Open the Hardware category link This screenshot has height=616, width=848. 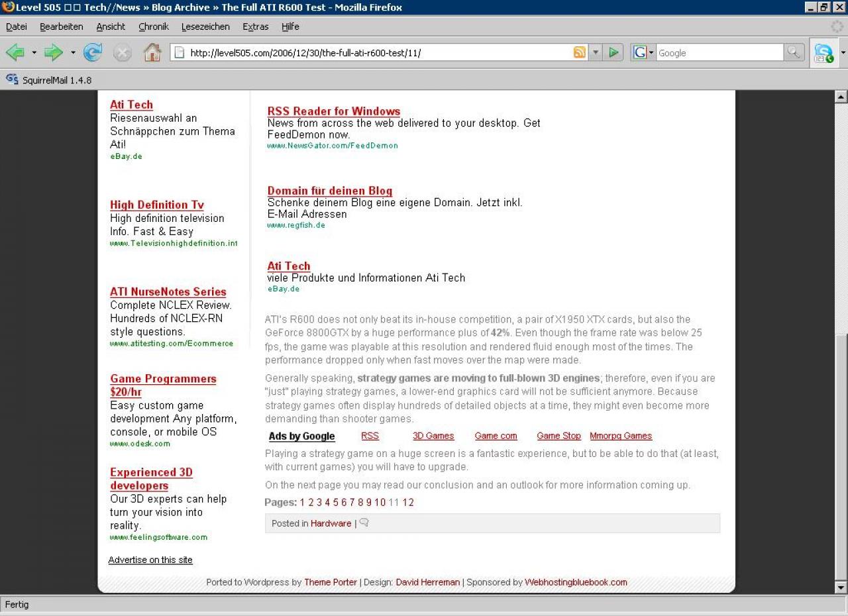(x=331, y=523)
